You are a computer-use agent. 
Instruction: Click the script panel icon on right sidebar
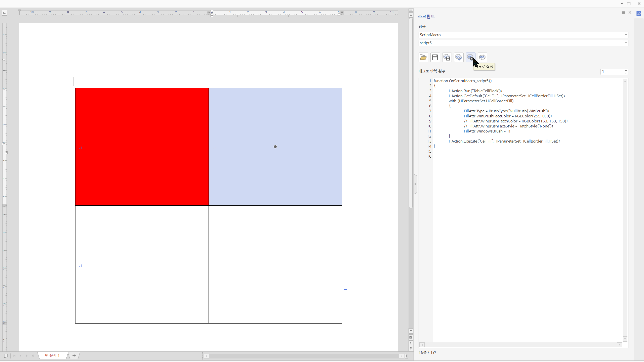(638, 14)
